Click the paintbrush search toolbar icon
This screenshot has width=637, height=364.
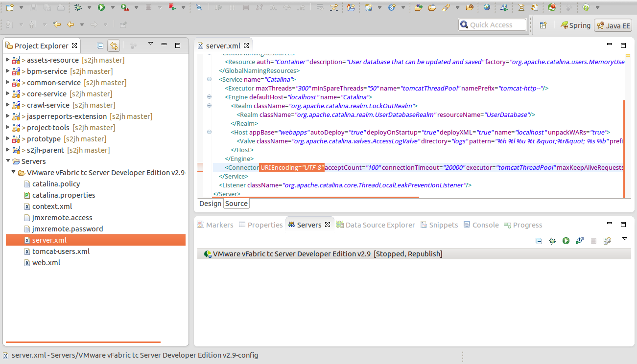[446, 7]
